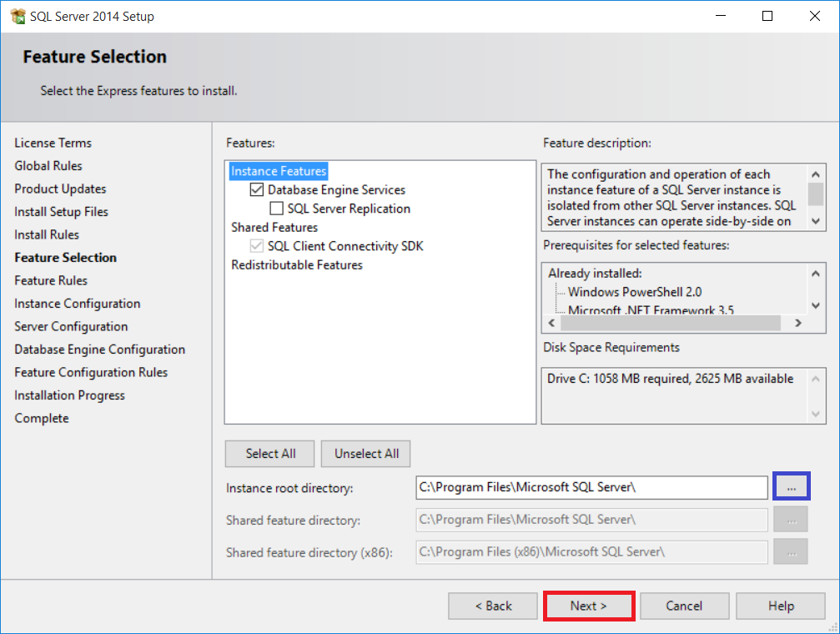Click Global Rules step in sidebar
Image resolution: width=840 pixels, height=634 pixels.
[x=48, y=166]
